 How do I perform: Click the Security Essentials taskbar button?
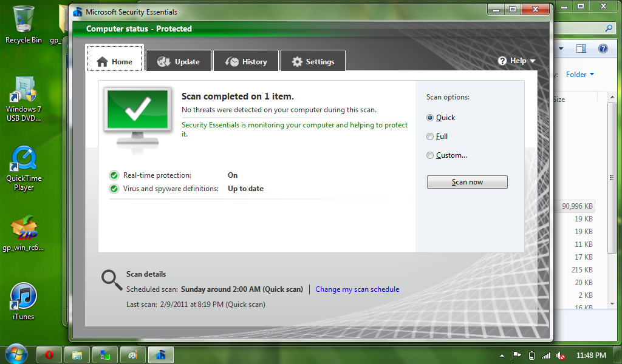tap(160, 354)
